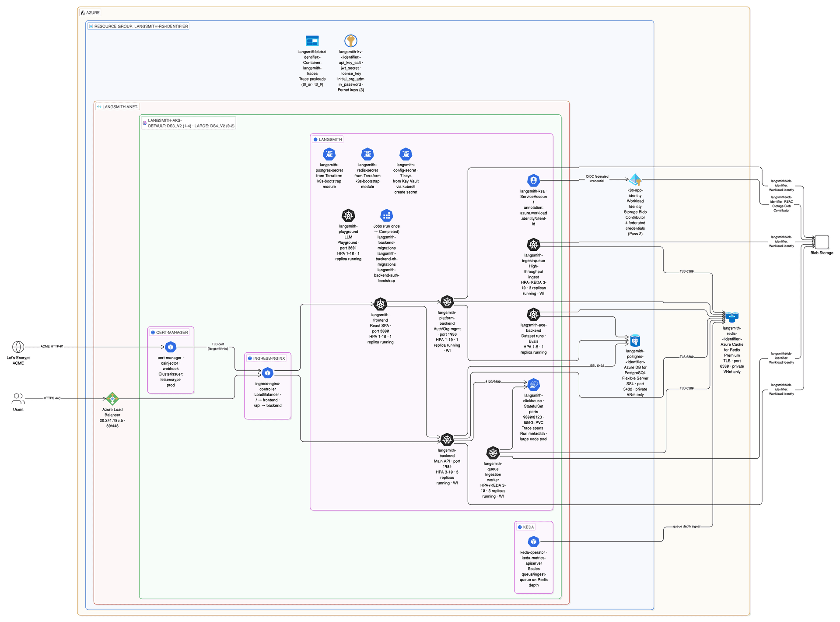The image size is (840, 622).
Task: Select the 'RBAC Storage Blob Contributor' edge label
Action: tap(781, 204)
